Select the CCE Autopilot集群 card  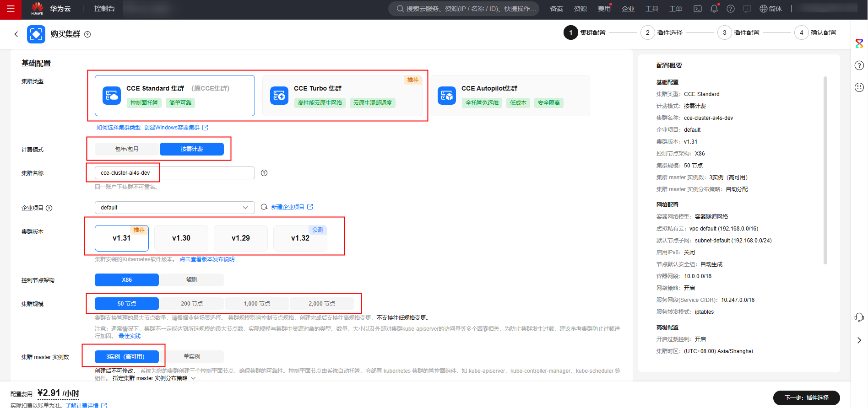510,96
